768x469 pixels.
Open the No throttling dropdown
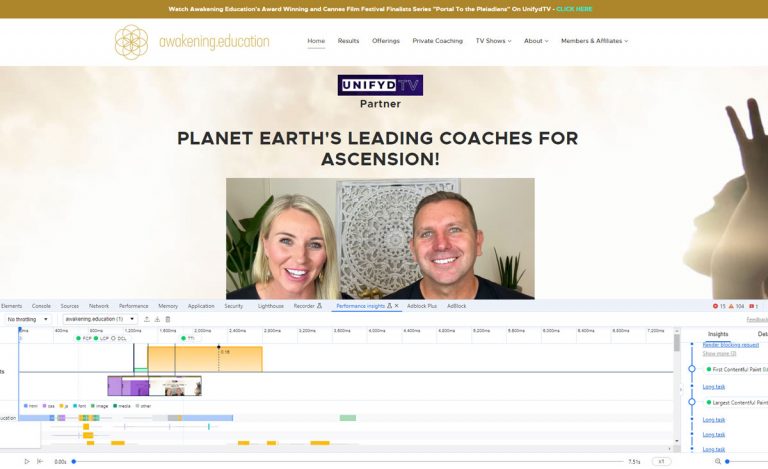point(27,319)
